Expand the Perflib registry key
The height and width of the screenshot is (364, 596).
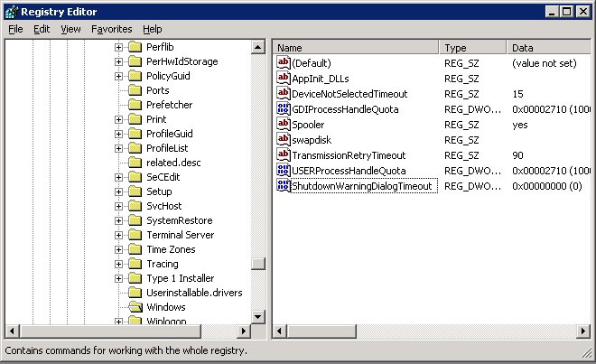pyautogui.click(x=118, y=47)
